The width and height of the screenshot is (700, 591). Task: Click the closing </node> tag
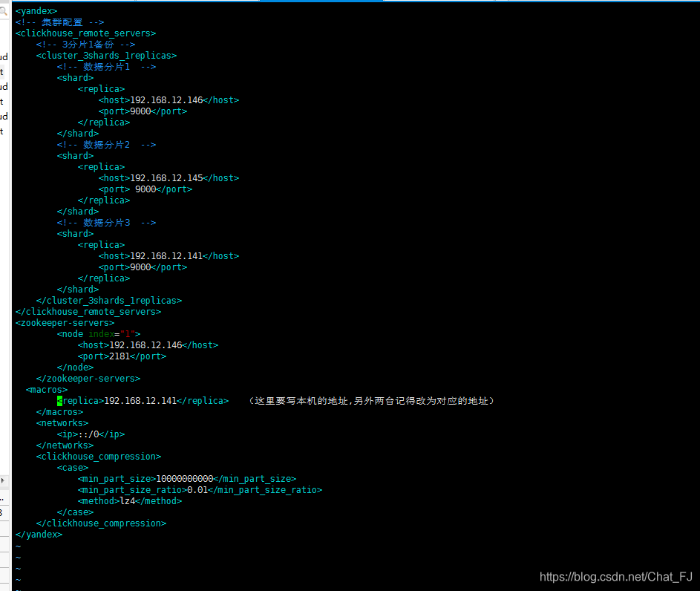pyautogui.click(x=75, y=368)
